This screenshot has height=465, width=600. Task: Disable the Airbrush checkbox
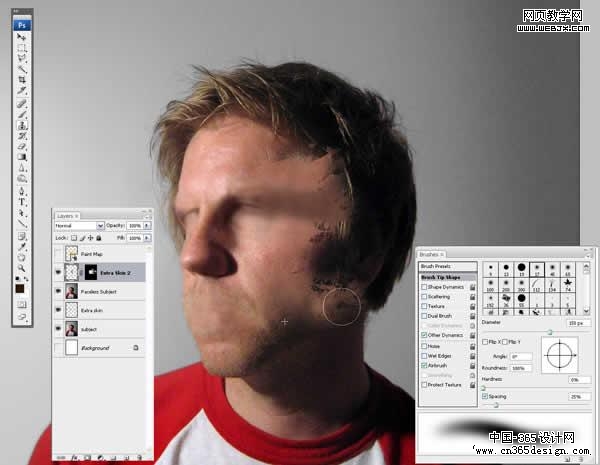424,365
